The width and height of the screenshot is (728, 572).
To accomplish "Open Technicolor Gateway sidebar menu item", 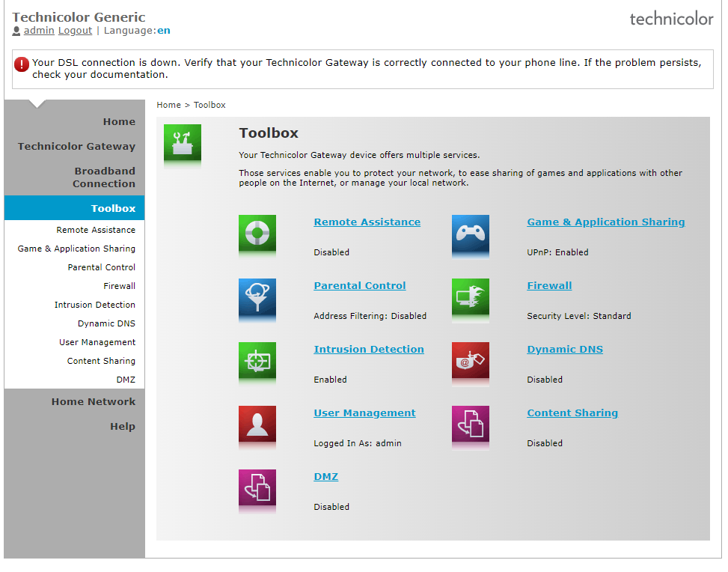I will click(76, 146).
